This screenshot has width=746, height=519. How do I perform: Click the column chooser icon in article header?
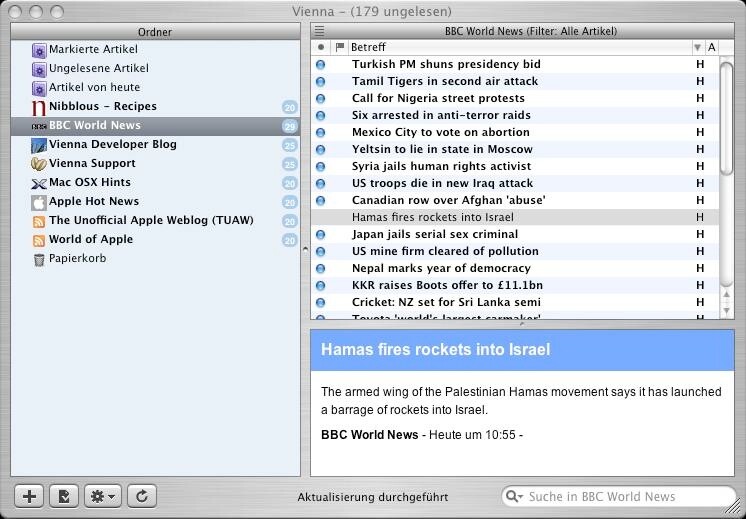coord(320,31)
